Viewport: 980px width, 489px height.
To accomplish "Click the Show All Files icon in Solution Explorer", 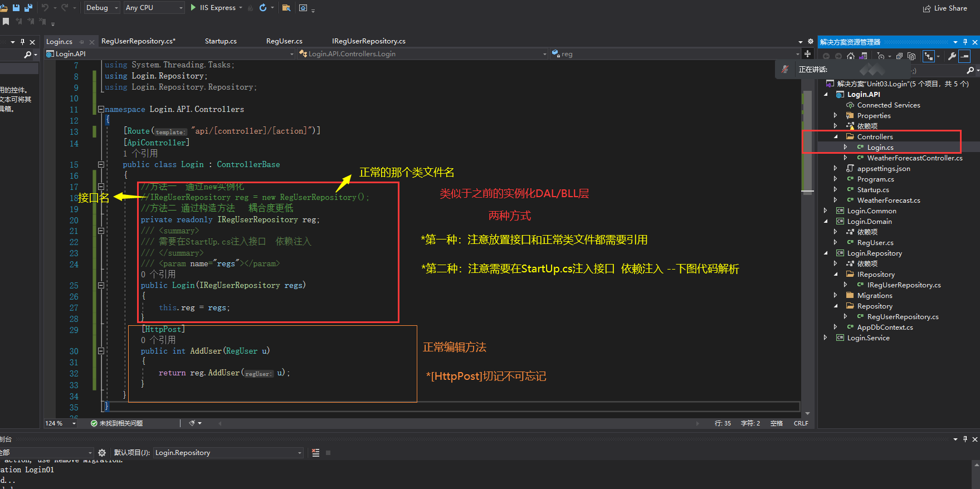I will click(x=911, y=56).
